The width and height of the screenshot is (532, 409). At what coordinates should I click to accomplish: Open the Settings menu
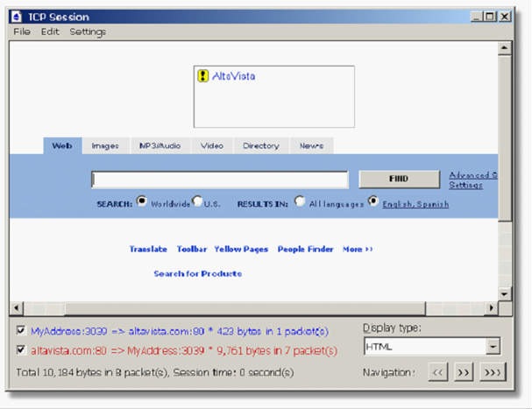(88, 32)
